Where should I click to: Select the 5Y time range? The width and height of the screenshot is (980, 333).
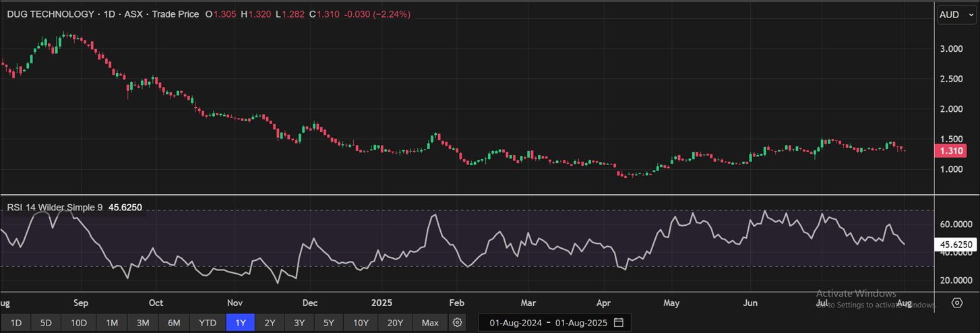point(328,323)
